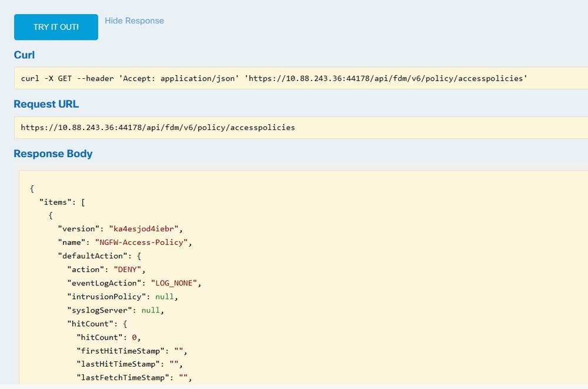Click the "firstHitTimeStamp" line
The image size is (588, 389).
click(x=132, y=351)
